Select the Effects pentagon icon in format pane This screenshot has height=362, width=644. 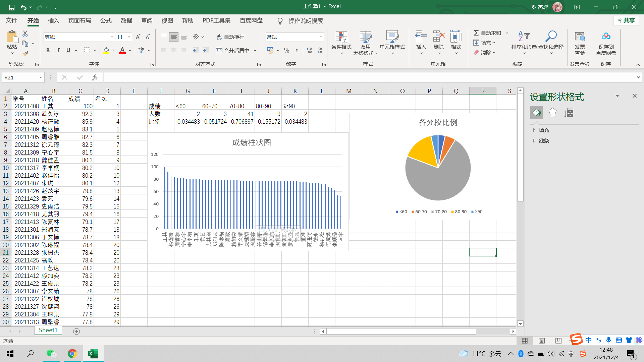(552, 113)
